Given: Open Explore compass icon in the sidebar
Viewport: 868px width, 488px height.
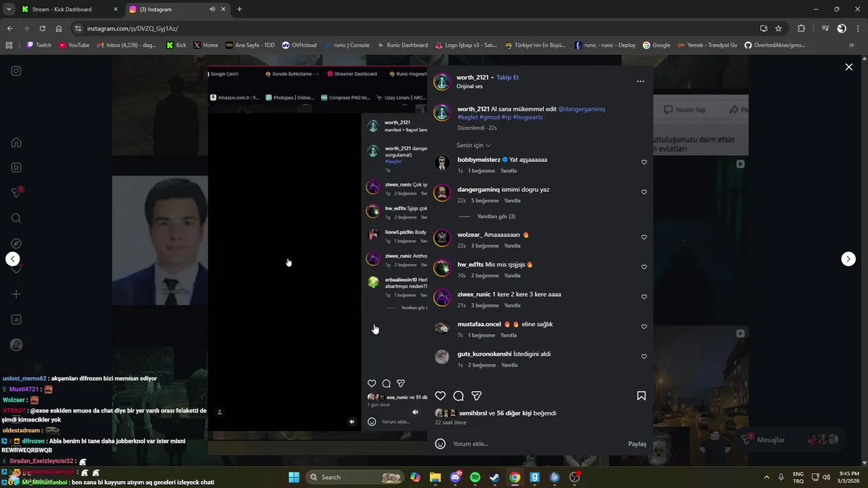Looking at the screenshot, I should (16, 243).
